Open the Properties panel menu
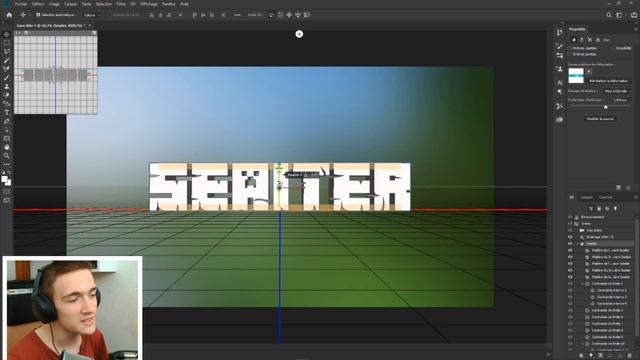Image resolution: width=640 pixels, height=360 pixels. click(636, 29)
